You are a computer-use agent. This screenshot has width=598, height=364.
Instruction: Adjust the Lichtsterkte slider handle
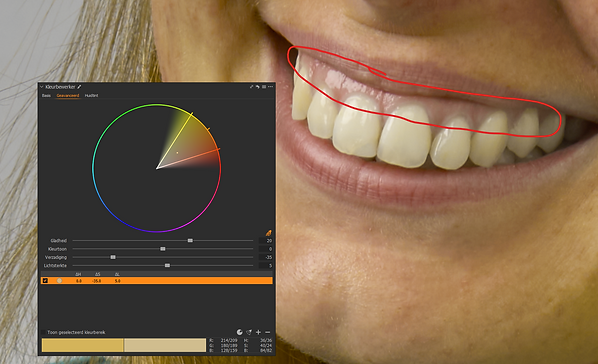pos(167,265)
